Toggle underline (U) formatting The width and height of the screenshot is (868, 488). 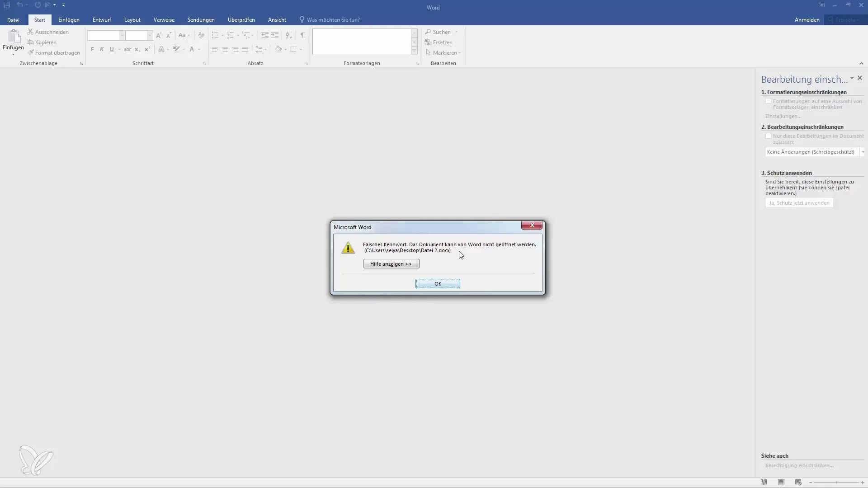click(112, 49)
